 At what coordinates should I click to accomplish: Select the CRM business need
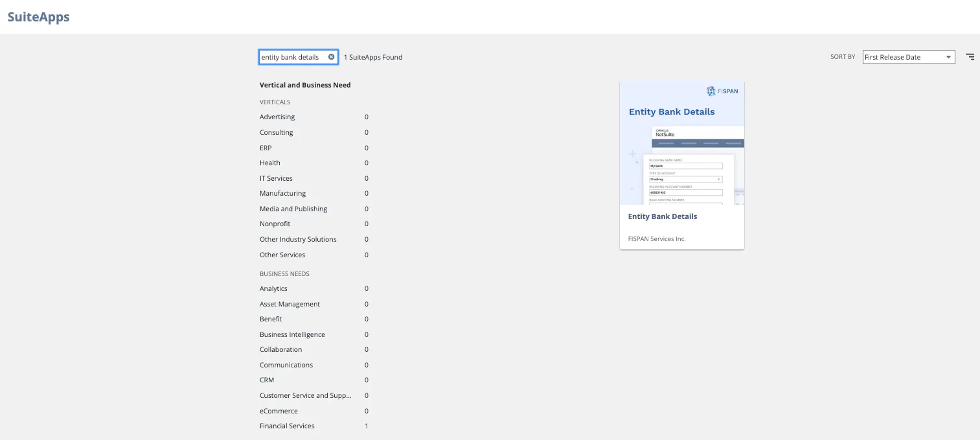point(267,380)
